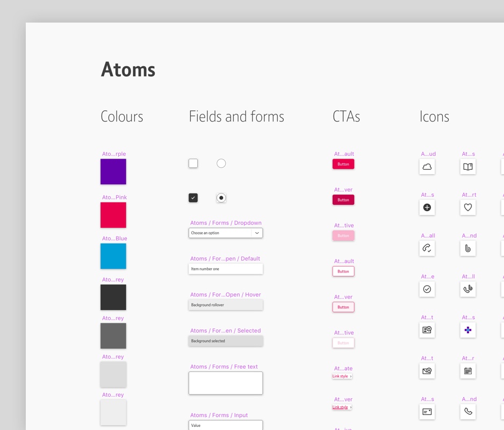Select the cloud icon atom
Screen dimensions: 504x430
427,167
